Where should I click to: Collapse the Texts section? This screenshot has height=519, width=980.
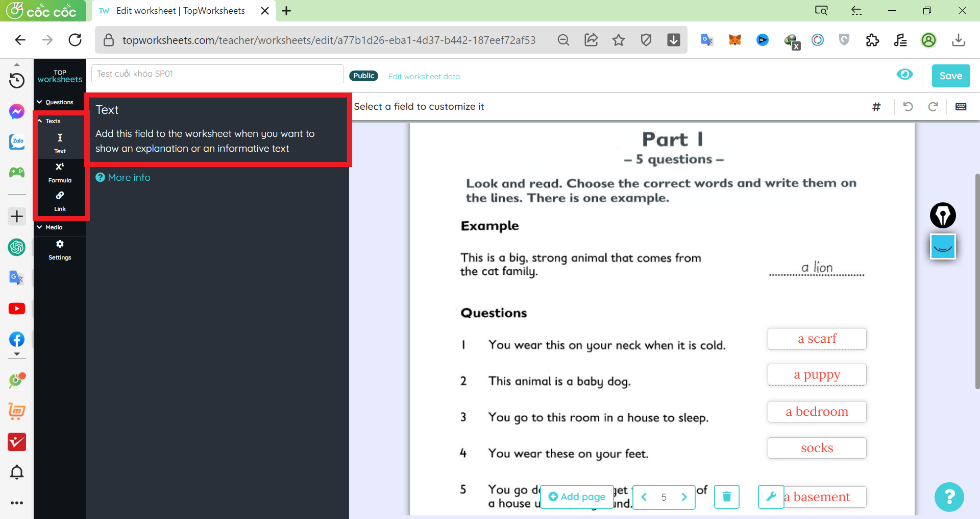(50, 121)
